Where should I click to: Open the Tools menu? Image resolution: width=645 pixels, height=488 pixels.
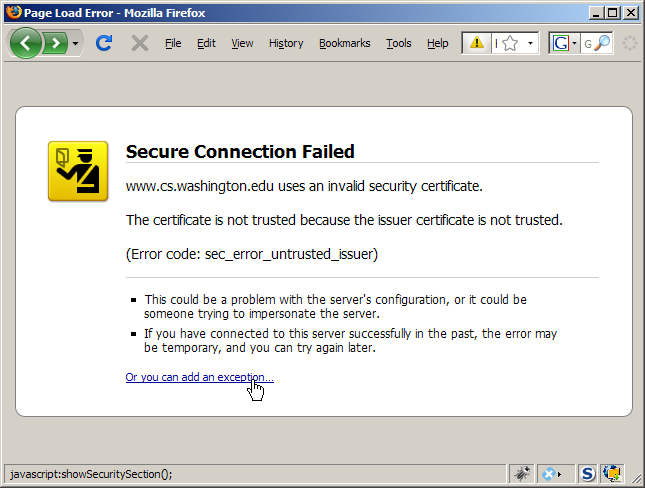(398, 43)
